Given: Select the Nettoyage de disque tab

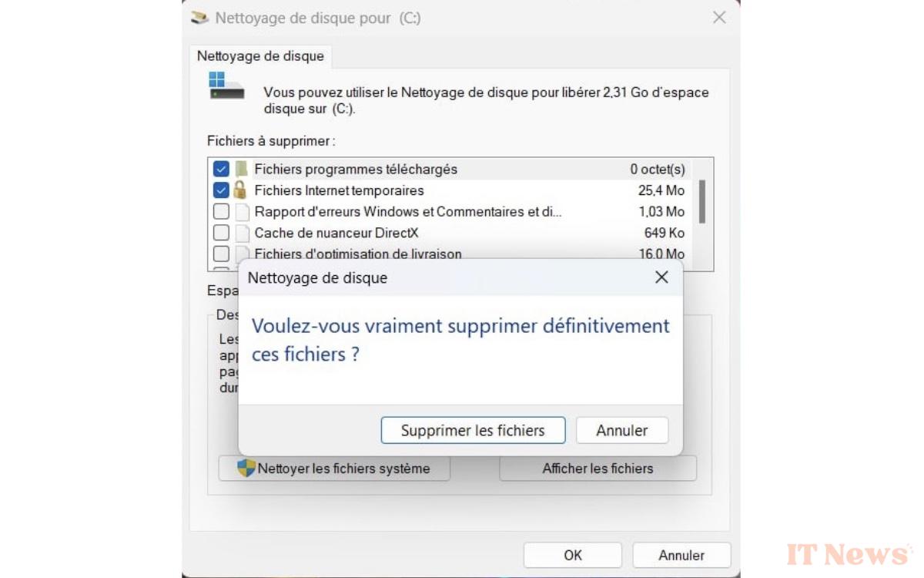Looking at the screenshot, I should point(260,56).
